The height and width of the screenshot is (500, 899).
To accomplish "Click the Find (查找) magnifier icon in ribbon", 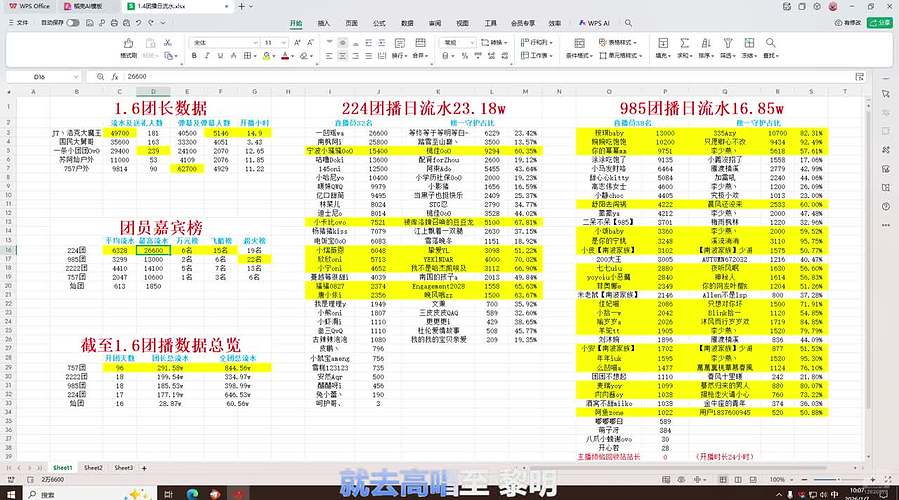I will click(771, 44).
